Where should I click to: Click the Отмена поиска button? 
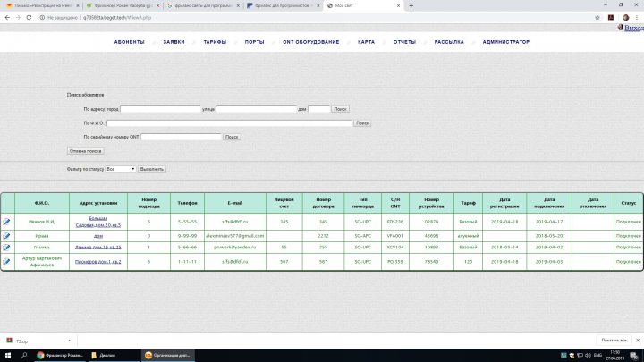pos(86,151)
